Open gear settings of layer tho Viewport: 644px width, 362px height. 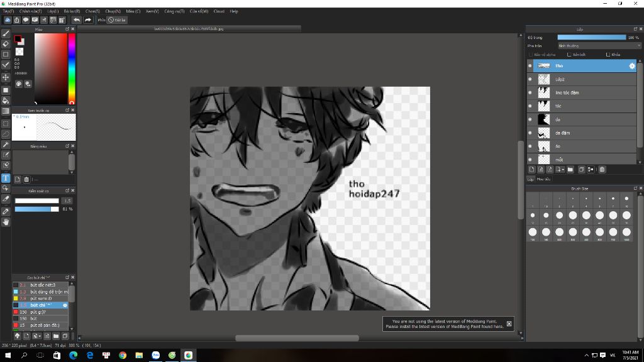(631, 65)
